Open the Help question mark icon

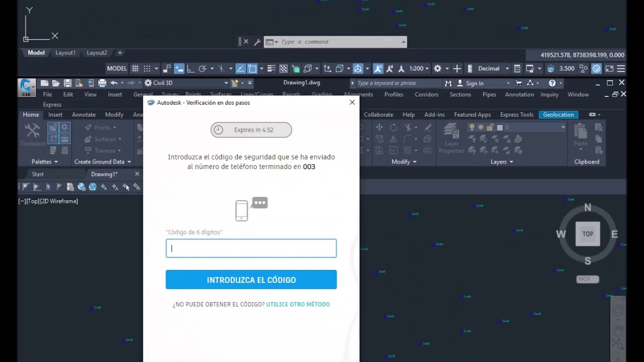coord(552,83)
